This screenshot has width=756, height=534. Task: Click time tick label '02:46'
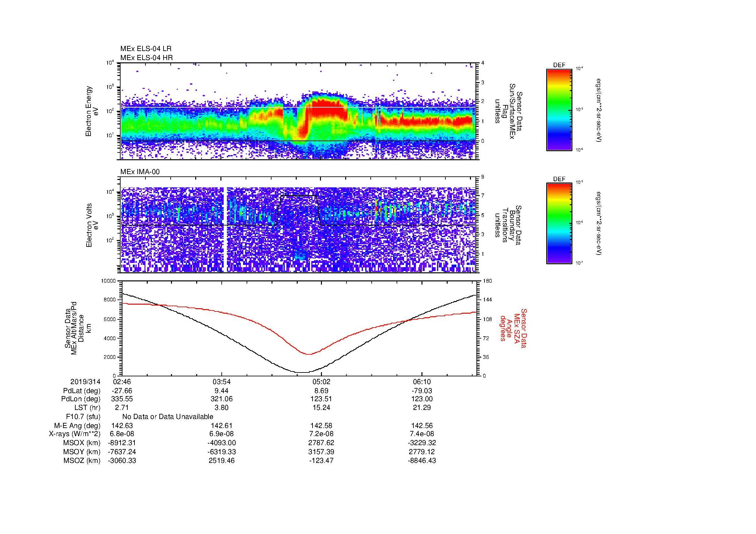122,382
